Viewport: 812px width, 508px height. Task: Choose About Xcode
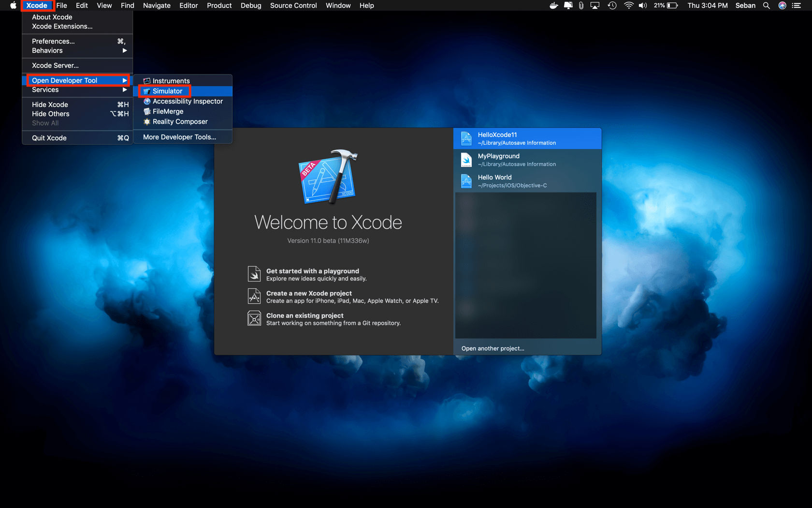tap(77, 17)
